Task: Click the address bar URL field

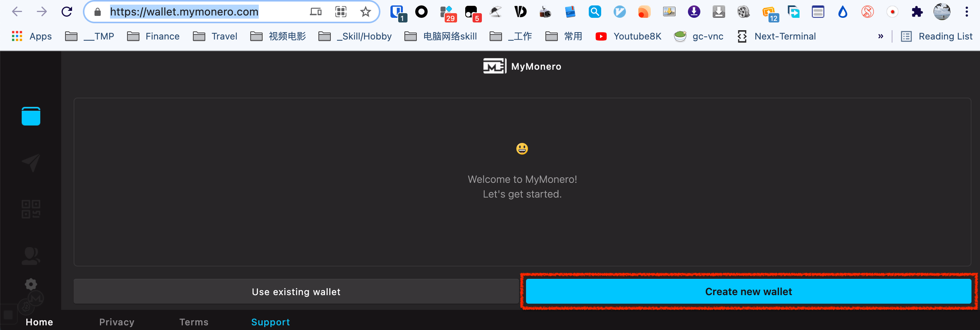Action: coord(201,12)
